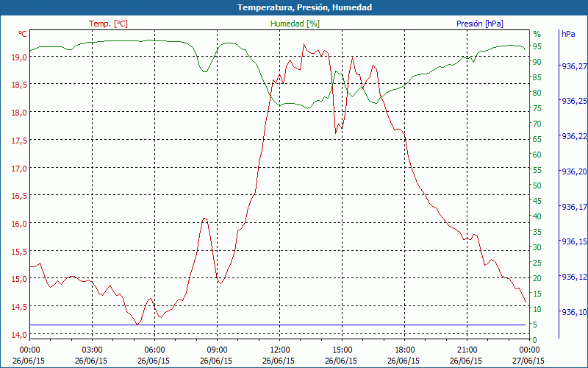Click humidity axis value 90
Image resolution: width=588 pixels, height=368 pixels.
537,62
